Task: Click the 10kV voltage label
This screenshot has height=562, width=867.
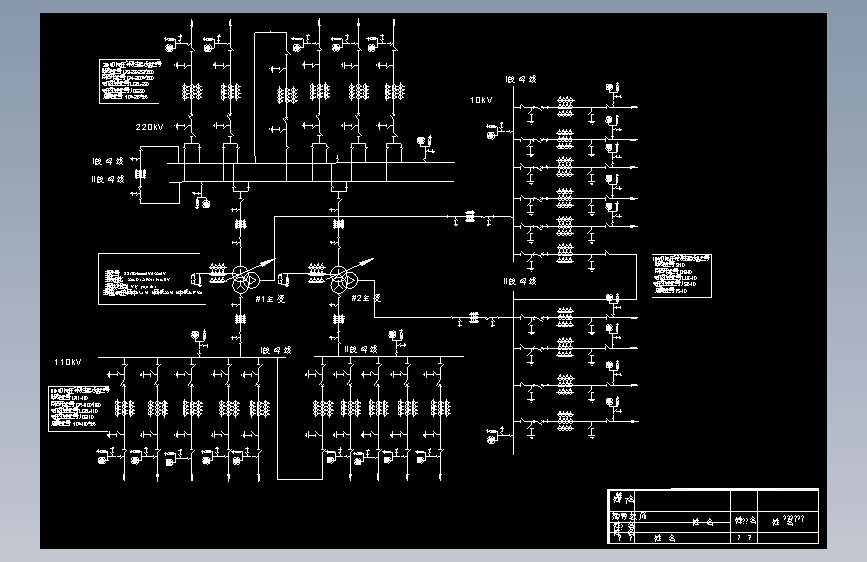Action: tap(481, 100)
